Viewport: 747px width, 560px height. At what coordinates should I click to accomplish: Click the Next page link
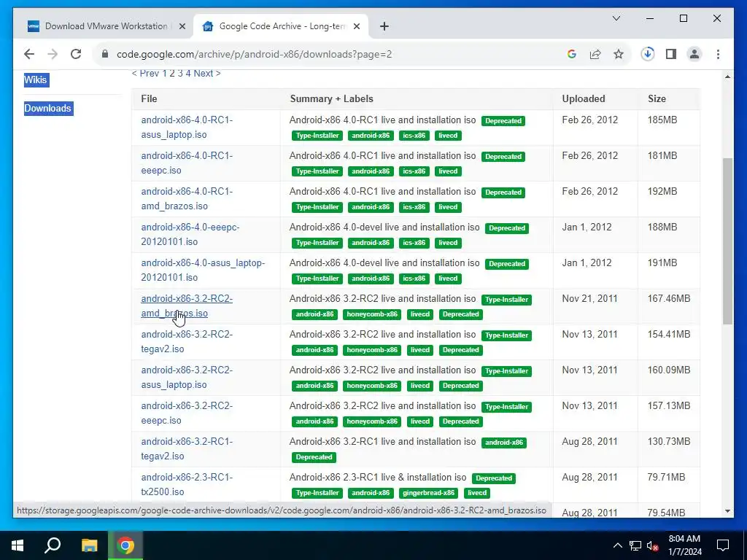click(206, 74)
